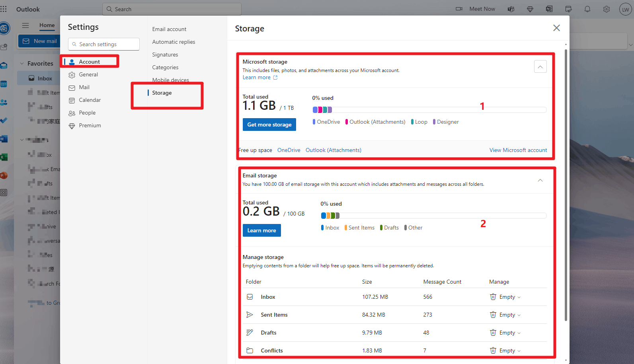
Task: Click the hamburger navigation menu icon
Action: coord(25,25)
